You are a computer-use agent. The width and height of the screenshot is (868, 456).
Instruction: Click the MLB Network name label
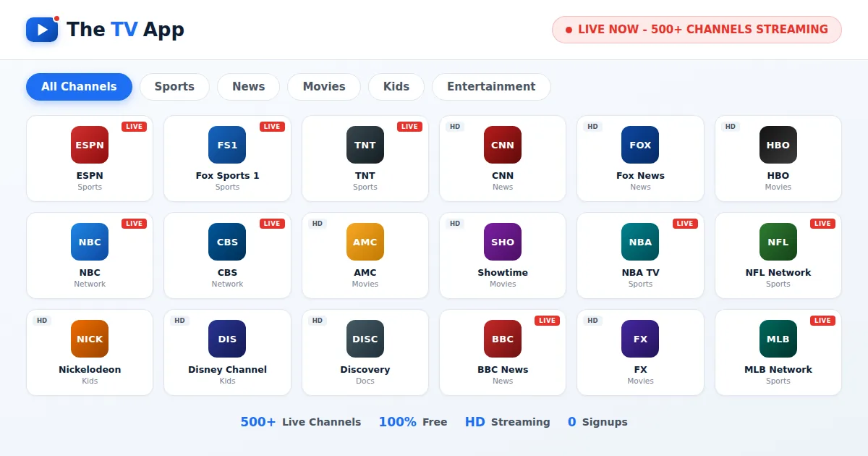coord(778,370)
